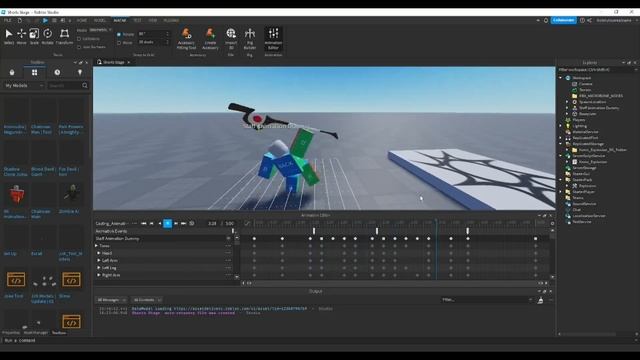Image resolution: width=640 pixels, height=360 pixels.
Task: Activate the Move tool
Action: click(21, 36)
